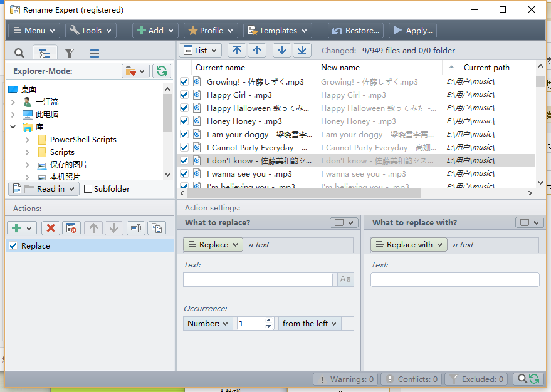The image size is (551, 392).
Task: Click the rename action icon
Action: [136, 228]
